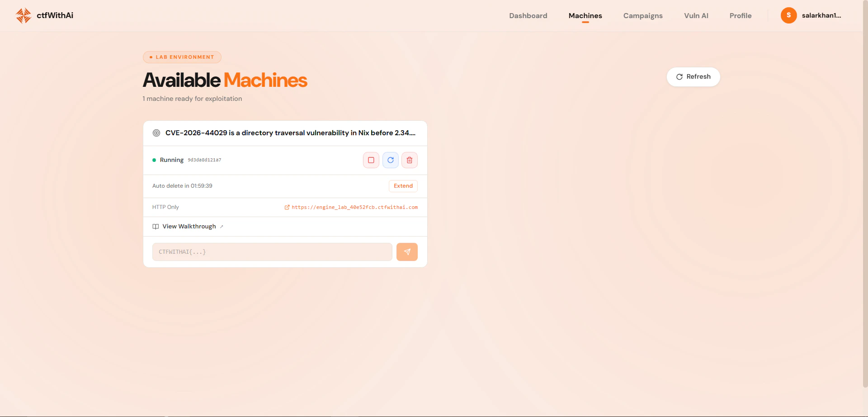The height and width of the screenshot is (417, 868).
Task: Click the ctfWithAi logo icon
Action: [x=24, y=15]
